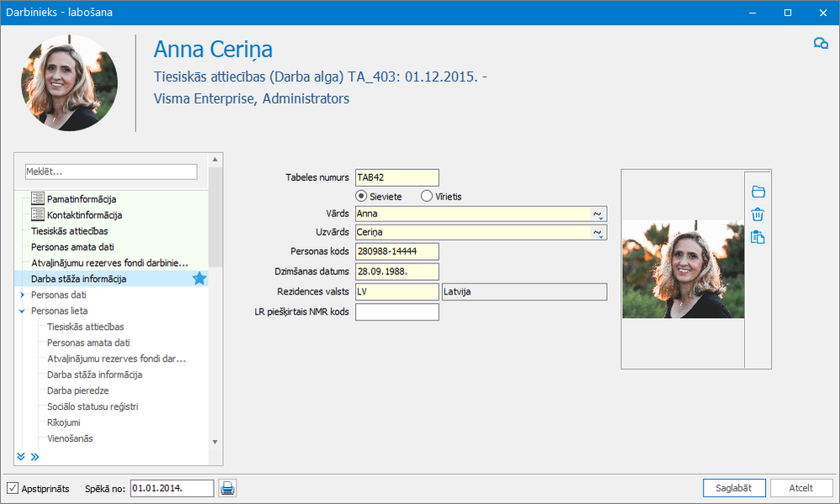Click the star on Darba stāža informācija
Viewport: 840px width, 504px height.
click(199, 279)
